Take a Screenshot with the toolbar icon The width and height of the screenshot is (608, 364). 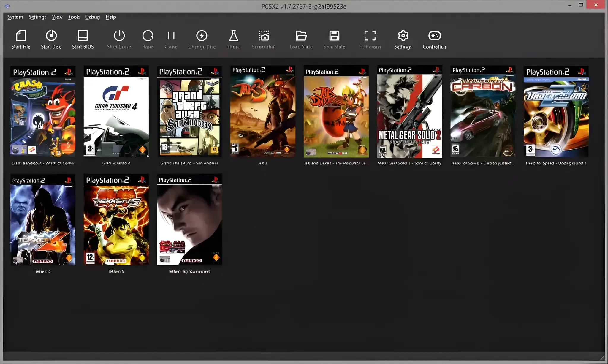(264, 39)
